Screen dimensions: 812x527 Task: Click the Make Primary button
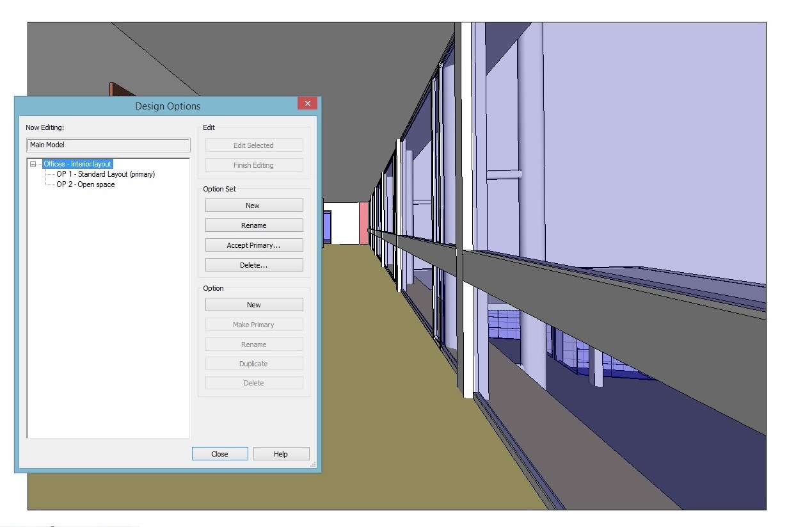click(253, 324)
